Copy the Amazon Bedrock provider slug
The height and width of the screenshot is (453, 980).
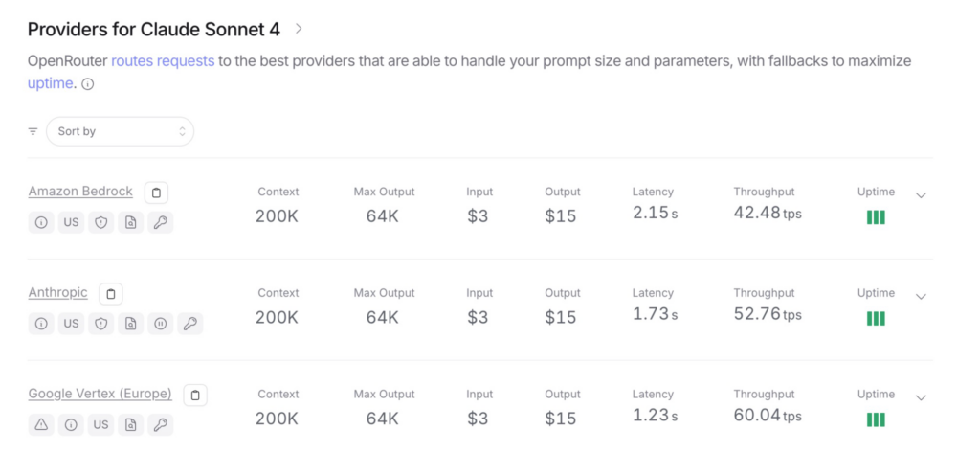pos(156,193)
